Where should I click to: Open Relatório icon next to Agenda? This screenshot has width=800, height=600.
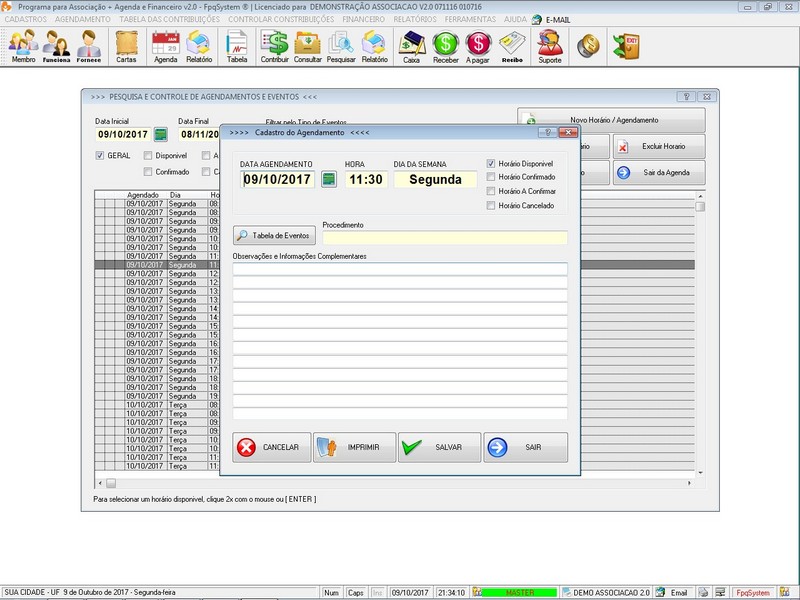tap(199, 46)
